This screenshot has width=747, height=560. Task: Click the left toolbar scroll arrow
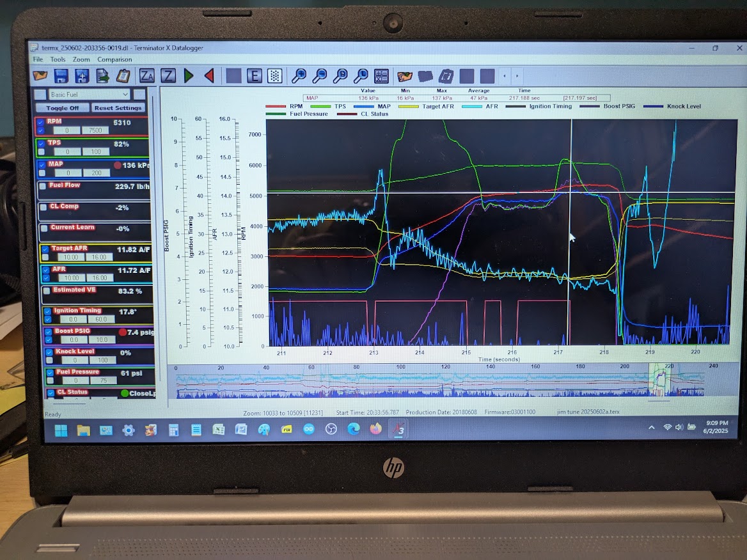tap(505, 75)
